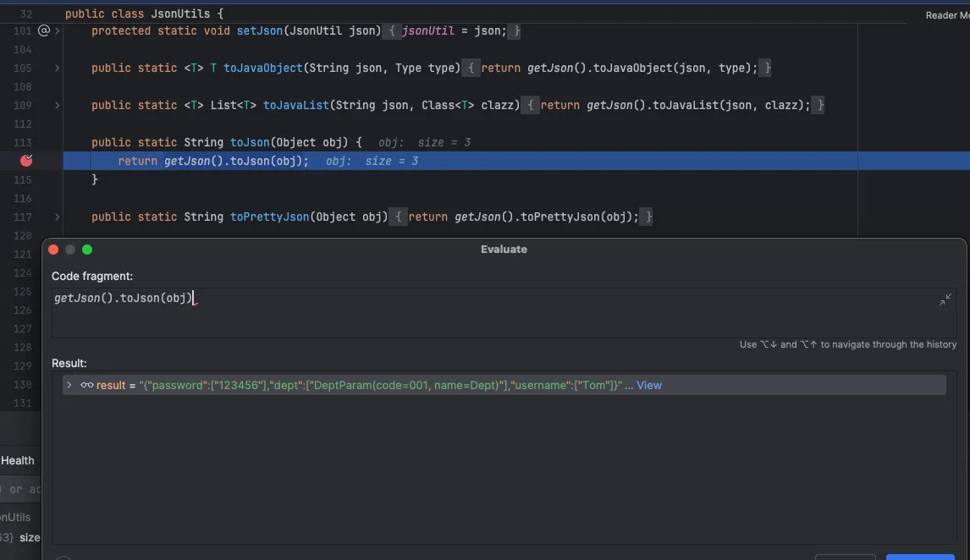The height and width of the screenshot is (560, 970).
Task: Click 'Class<T> clazz' parameter on line 109
Action: pyautogui.click(x=468, y=105)
